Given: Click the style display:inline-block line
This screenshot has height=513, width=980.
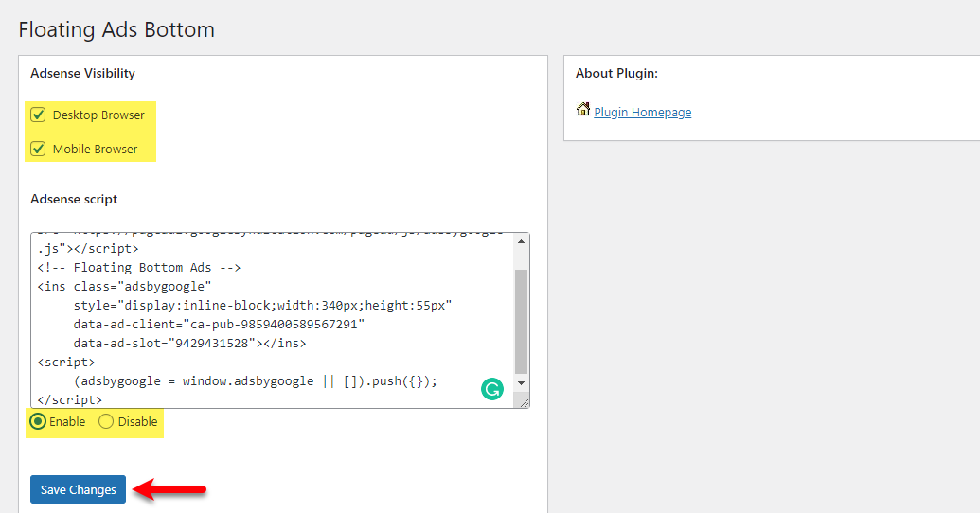Looking at the screenshot, I should pyautogui.click(x=262, y=306).
